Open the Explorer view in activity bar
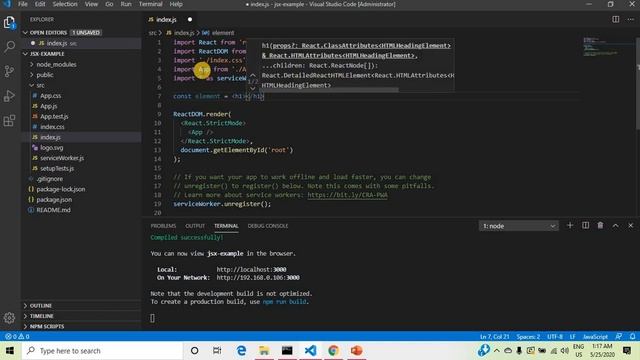Screen dimensions: 640x360 pos(9,22)
